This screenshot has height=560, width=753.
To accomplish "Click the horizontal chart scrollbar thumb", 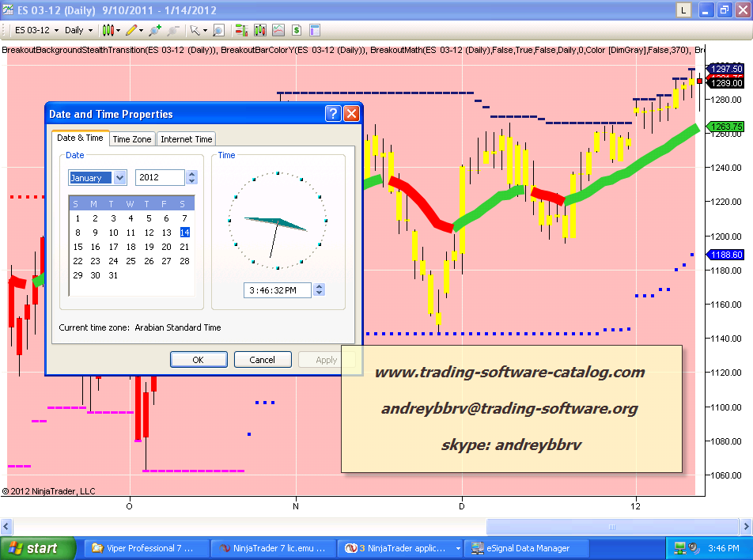I will click(611, 527).
